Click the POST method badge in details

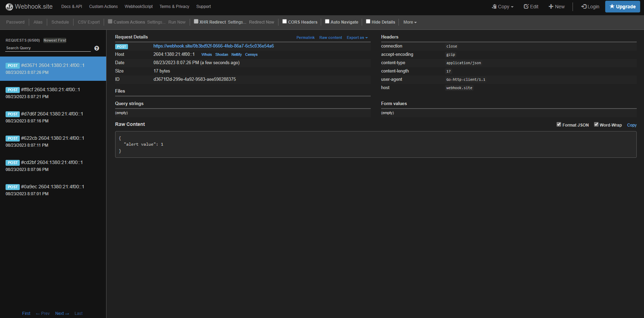pos(121,46)
